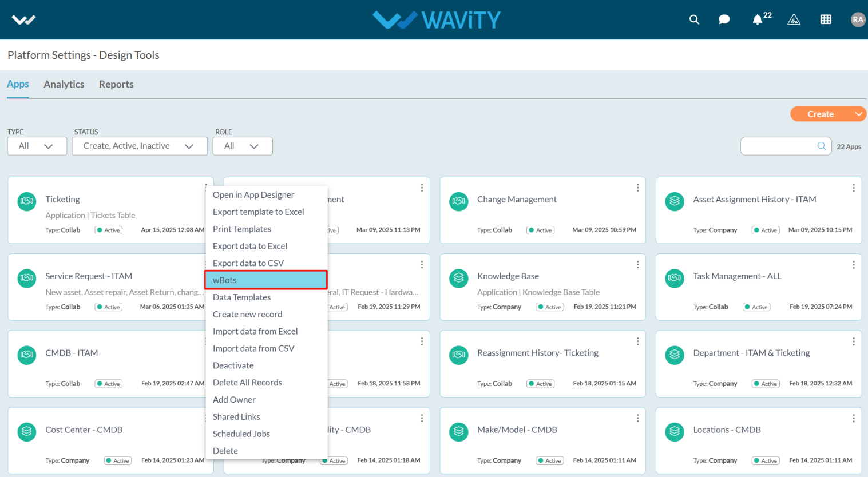Viewport: 868px width, 477px height.
Task: Click the search icon in apps search box
Action: 822,146
